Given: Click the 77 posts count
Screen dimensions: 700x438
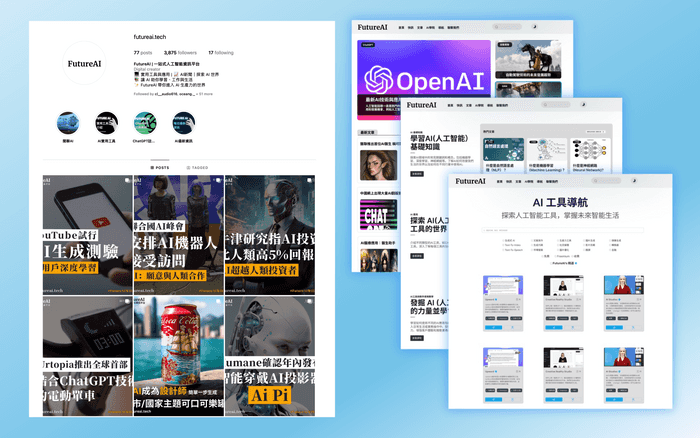Looking at the screenshot, I should tap(143, 53).
